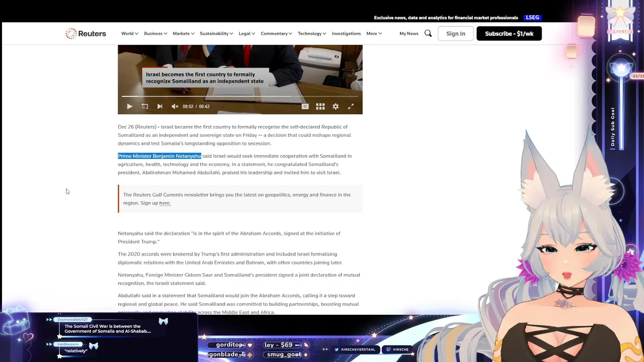Screen dimensions: 644x362
Task: Expand the Markets dropdown menu
Action: (184, 34)
